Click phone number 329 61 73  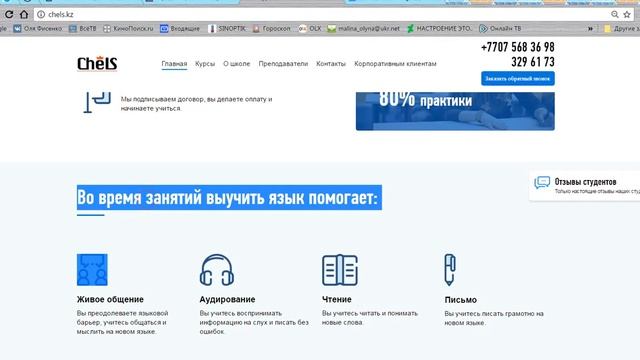pos(533,62)
